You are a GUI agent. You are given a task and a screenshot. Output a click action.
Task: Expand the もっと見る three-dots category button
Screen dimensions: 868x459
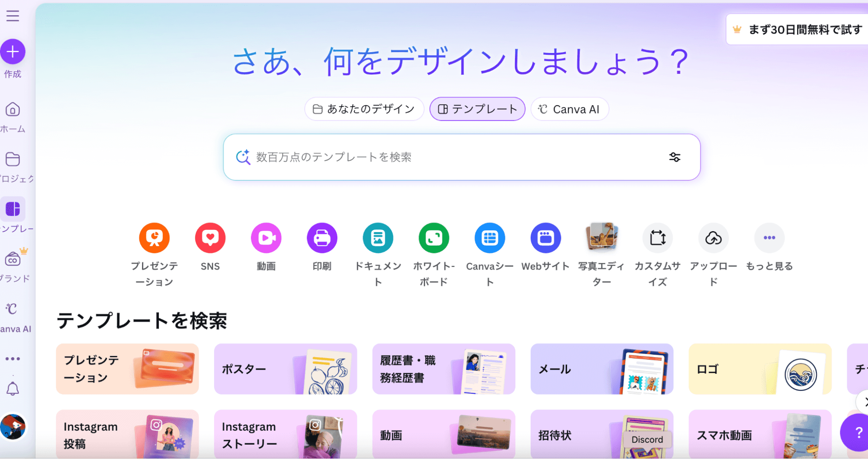(x=769, y=238)
